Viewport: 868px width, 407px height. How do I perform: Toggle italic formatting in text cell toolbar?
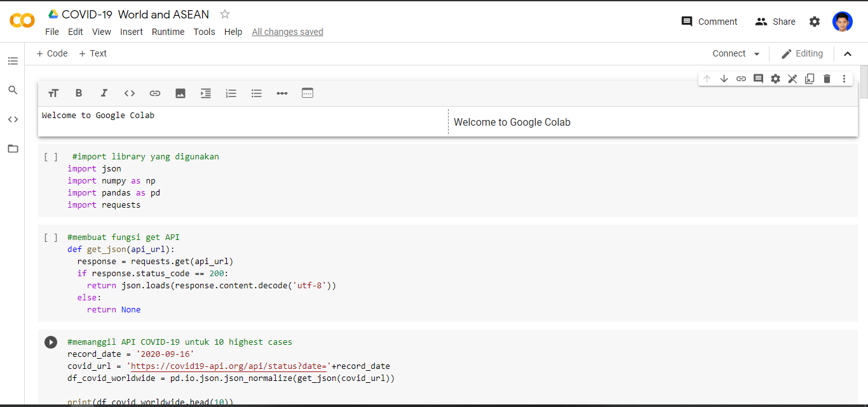coord(104,93)
